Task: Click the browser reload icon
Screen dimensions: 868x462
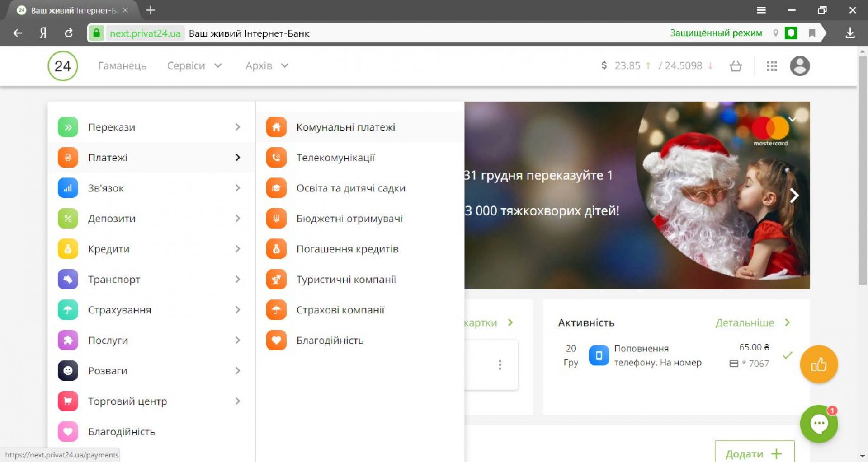Action: (x=69, y=33)
